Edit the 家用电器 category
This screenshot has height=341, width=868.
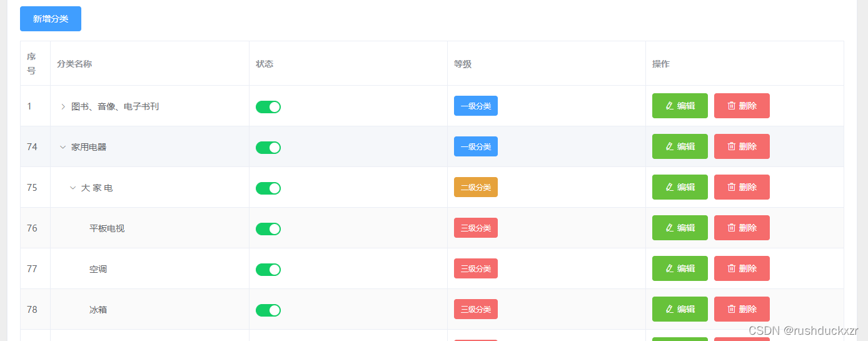click(x=680, y=146)
